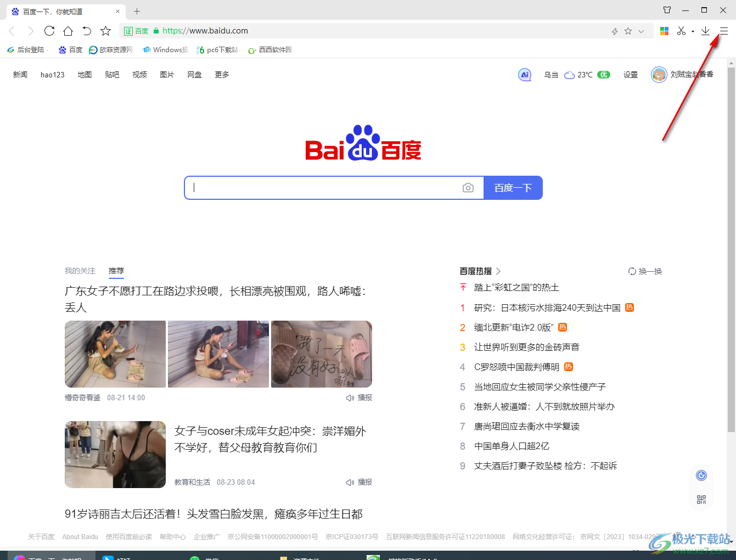The width and height of the screenshot is (736, 560).
Task: Refresh hot searches with 换一换
Action: pos(645,271)
